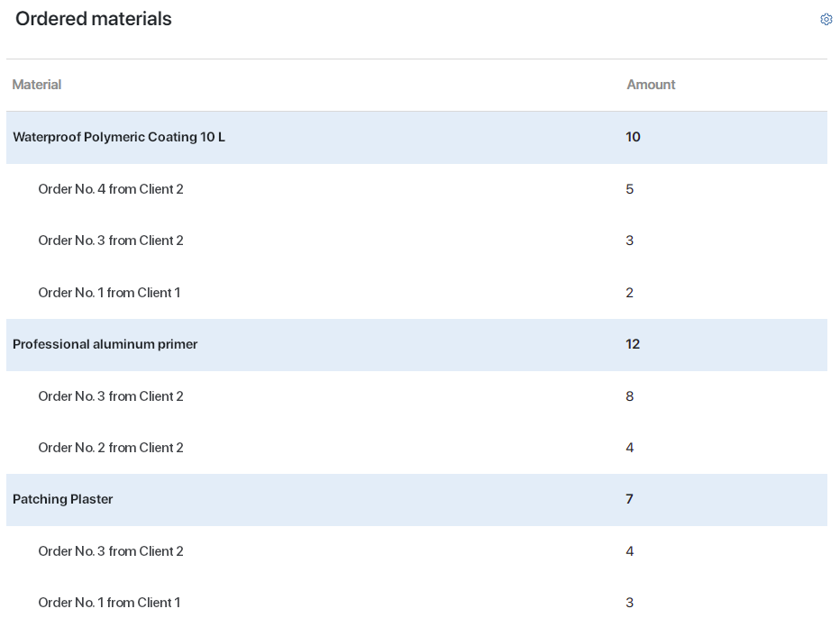Click the Ordered materials heading
This screenshot has width=840, height=627.
pos(94,19)
